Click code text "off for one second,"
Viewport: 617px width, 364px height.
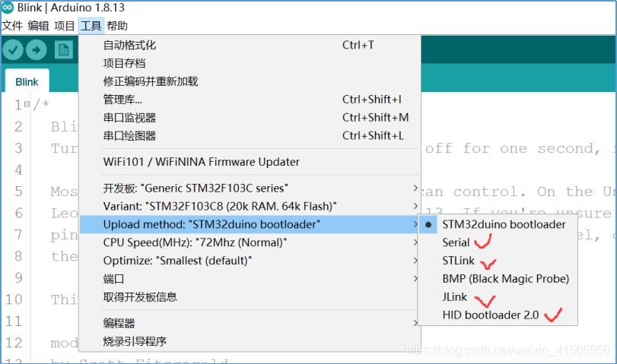coord(513,149)
